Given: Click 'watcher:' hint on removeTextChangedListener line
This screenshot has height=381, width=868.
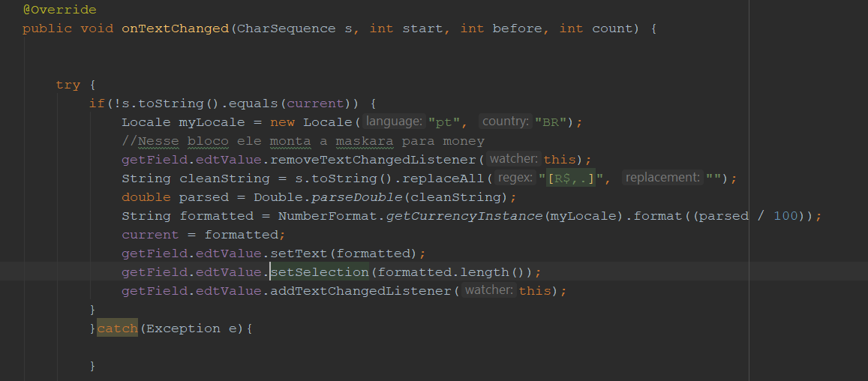Looking at the screenshot, I should coord(514,160).
